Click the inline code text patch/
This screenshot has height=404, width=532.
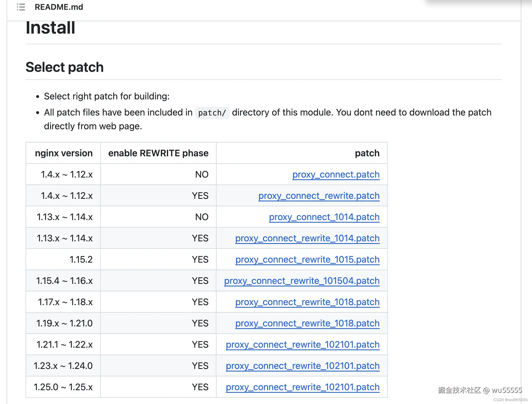pos(212,113)
